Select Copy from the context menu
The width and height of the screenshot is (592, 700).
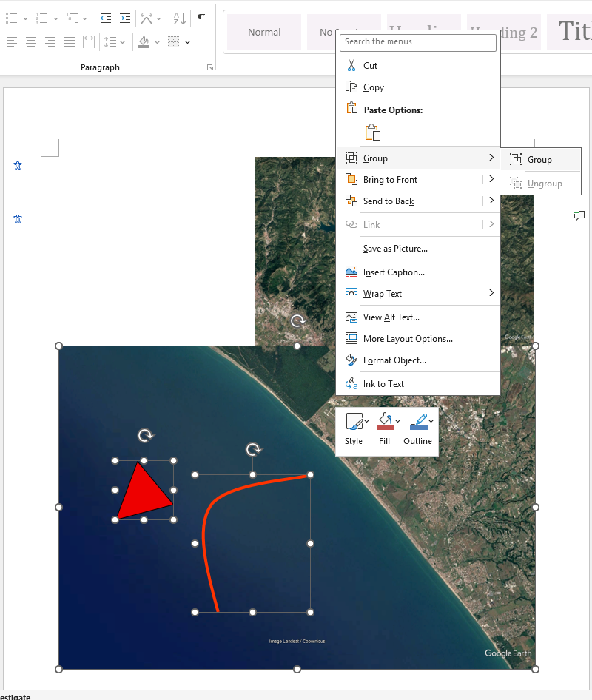pyautogui.click(x=417, y=87)
